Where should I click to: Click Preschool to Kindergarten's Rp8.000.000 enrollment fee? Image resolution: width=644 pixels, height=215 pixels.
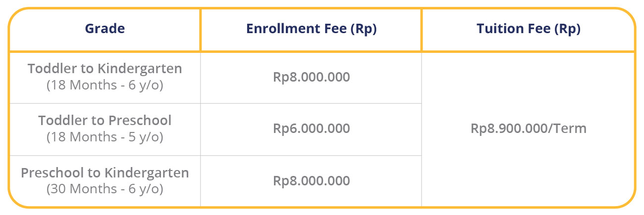coord(311,181)
